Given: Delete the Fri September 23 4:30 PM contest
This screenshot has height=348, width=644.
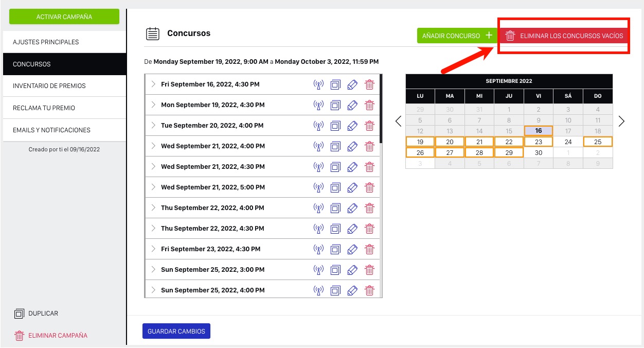Looking at the screenshot, I should [x=369, y=249].
